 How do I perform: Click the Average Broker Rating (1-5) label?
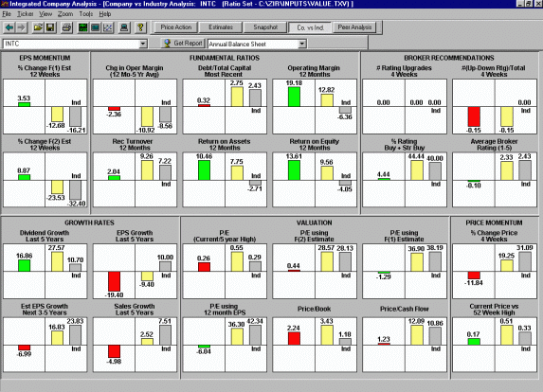494,144
